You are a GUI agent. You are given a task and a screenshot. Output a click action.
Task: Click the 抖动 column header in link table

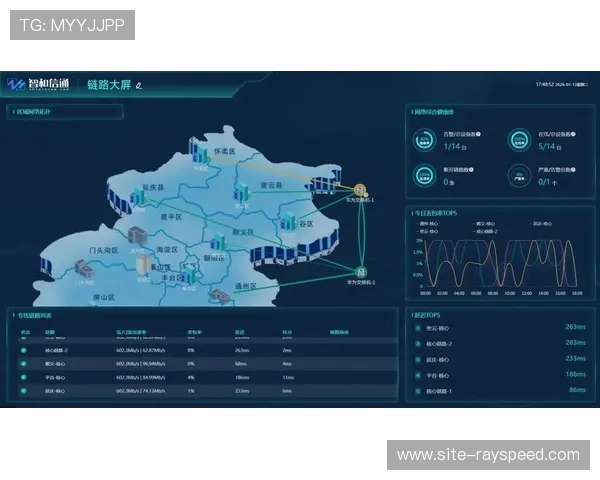click(x=287, y=332)
